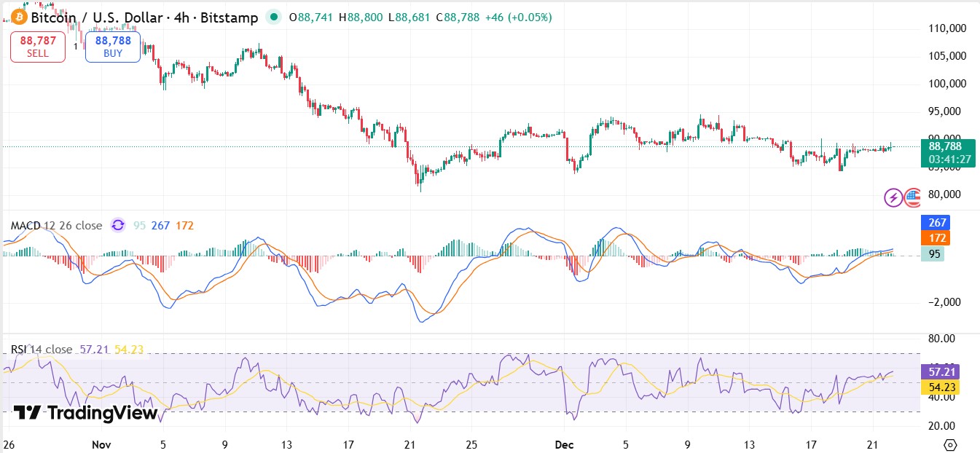Image resolution: width=980 pixels, height=453 pixels.
Task: Click the BUY button showing 88,788
Action: 112,46
